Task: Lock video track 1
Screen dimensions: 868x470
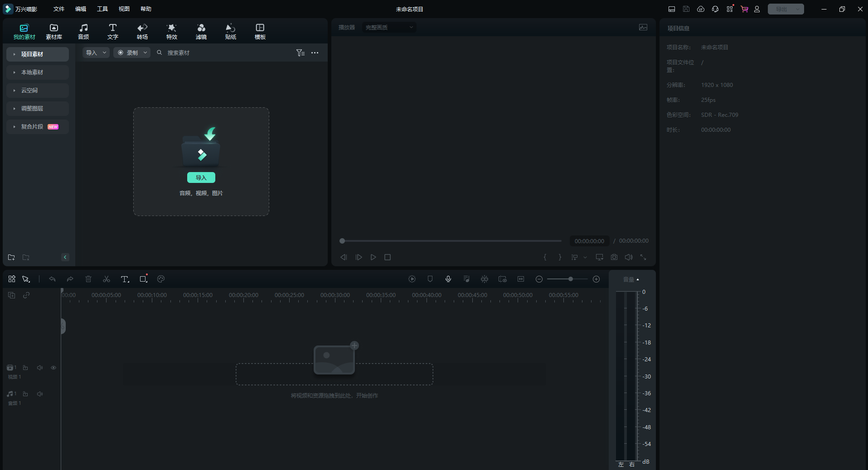Action: [x=25, y=368]
